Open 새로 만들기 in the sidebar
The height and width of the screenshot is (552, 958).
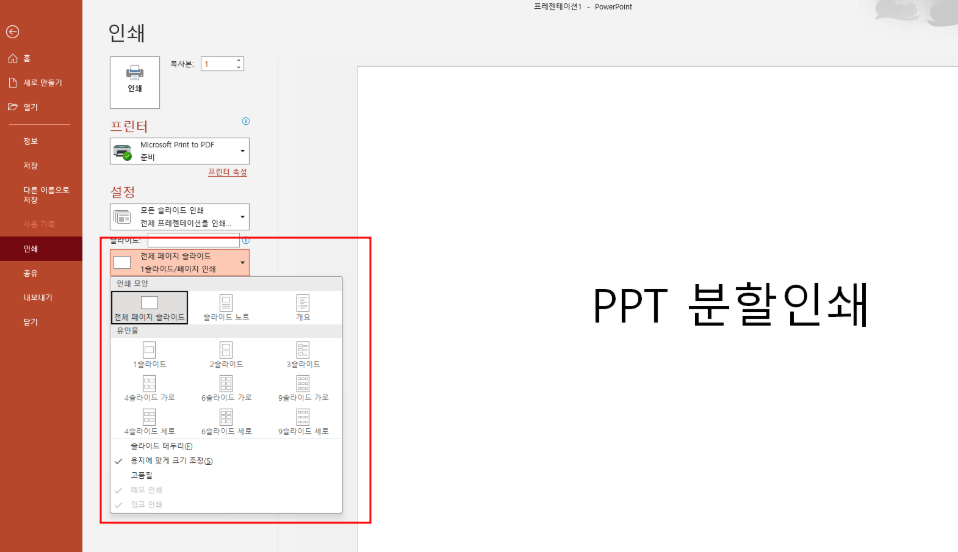click(x=42, y=83)
